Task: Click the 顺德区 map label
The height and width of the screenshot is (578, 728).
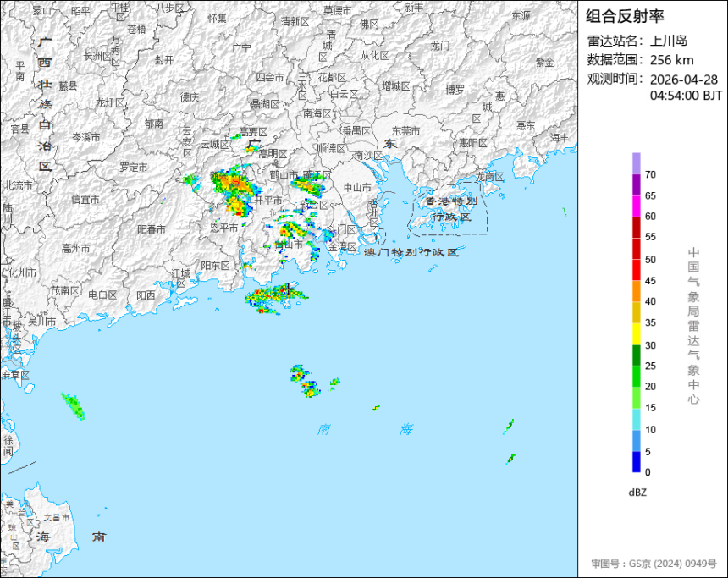Action: click(x=332, y=147)
